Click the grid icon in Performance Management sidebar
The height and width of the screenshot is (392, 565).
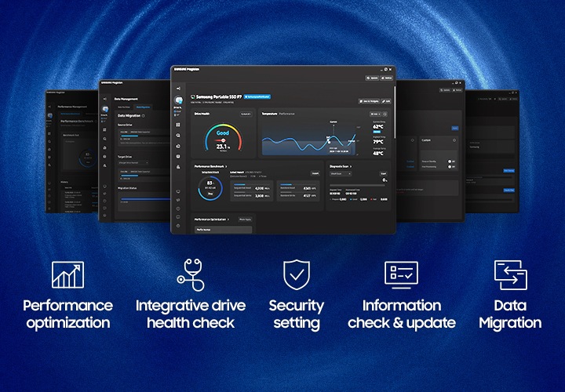click(x=49, y=134)
